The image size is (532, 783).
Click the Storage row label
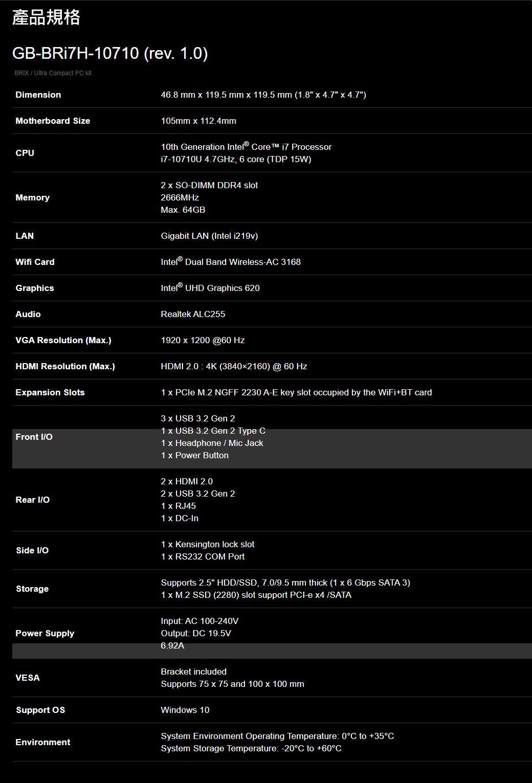coord(32,589)
